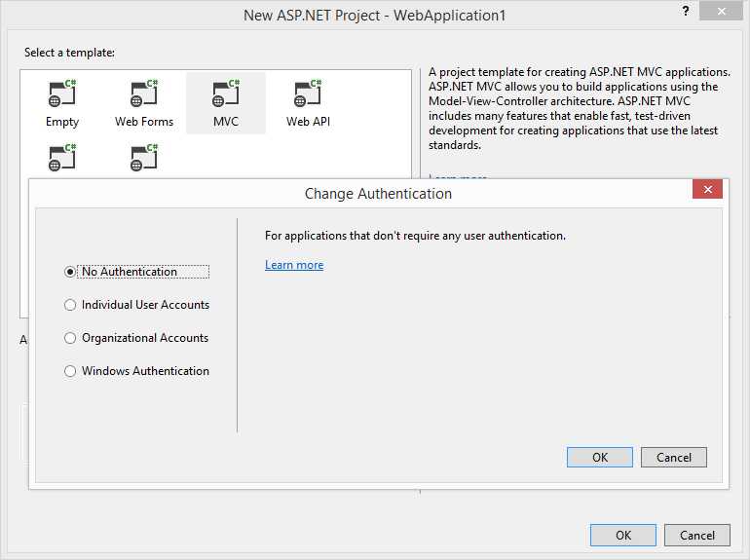The width and height of the screenshot is (750, 560).
Task: Select the Web API template icon
Action: (x=308, y=93)
